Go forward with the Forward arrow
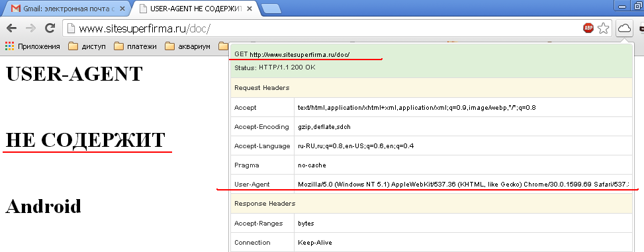Viewport: 644px width, 252px height. pos(31,28)
